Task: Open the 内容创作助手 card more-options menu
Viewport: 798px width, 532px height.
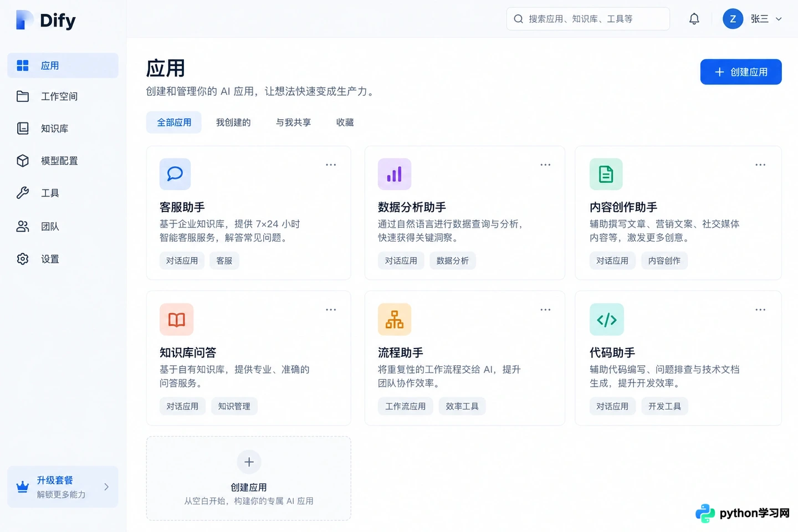Action: (x=760, y=165)
